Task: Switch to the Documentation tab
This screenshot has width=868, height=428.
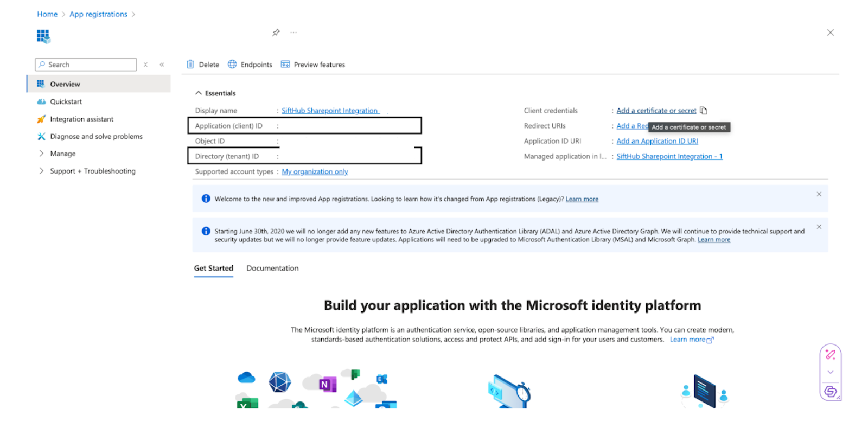Action: [272, 268]
